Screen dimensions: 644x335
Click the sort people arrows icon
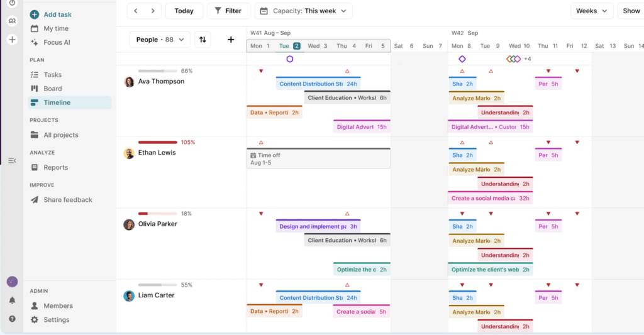tap(203, 40)
